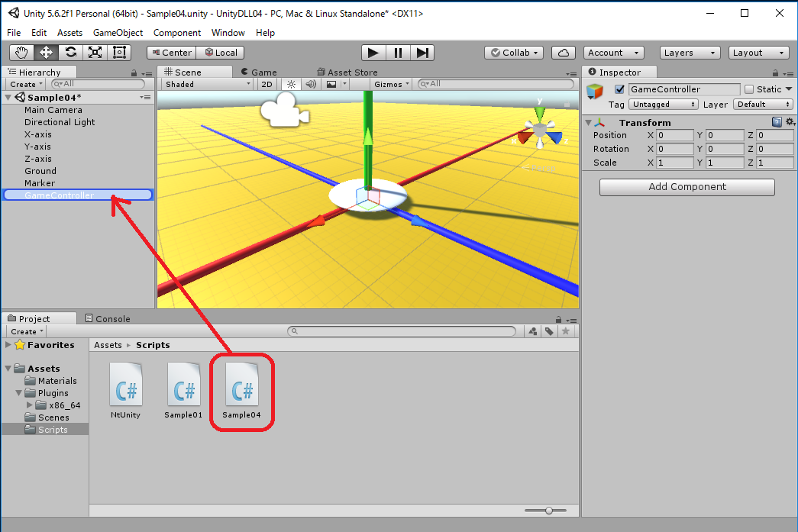Click the Step frame button
Viewport: 798px width, 532px height.
pyautogui.click(x=422, y=53)
